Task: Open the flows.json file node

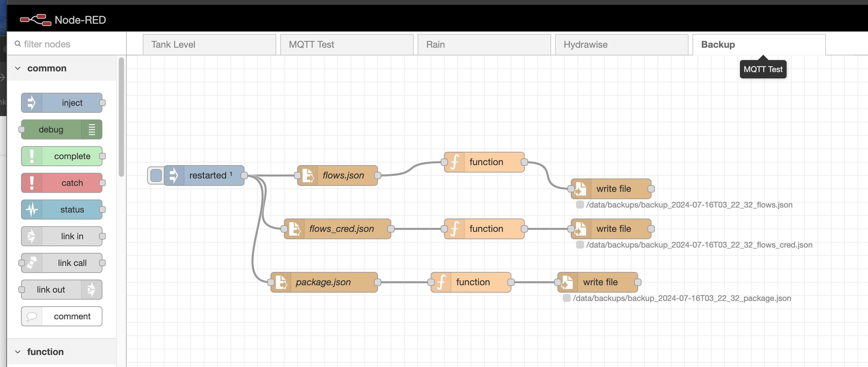Action: (x=338, y=175)
